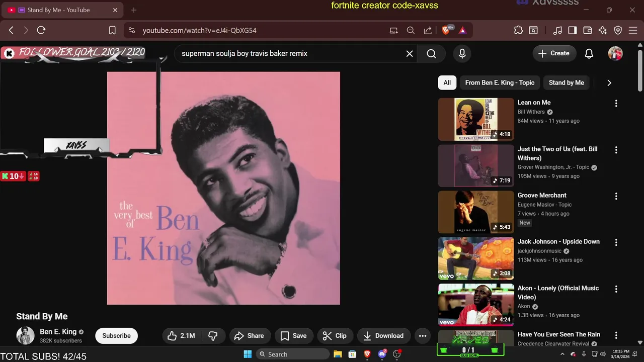Reload the YouTube page
Image resolution: width=644 pixels, height=362 pixels.
tap(41, 30)
